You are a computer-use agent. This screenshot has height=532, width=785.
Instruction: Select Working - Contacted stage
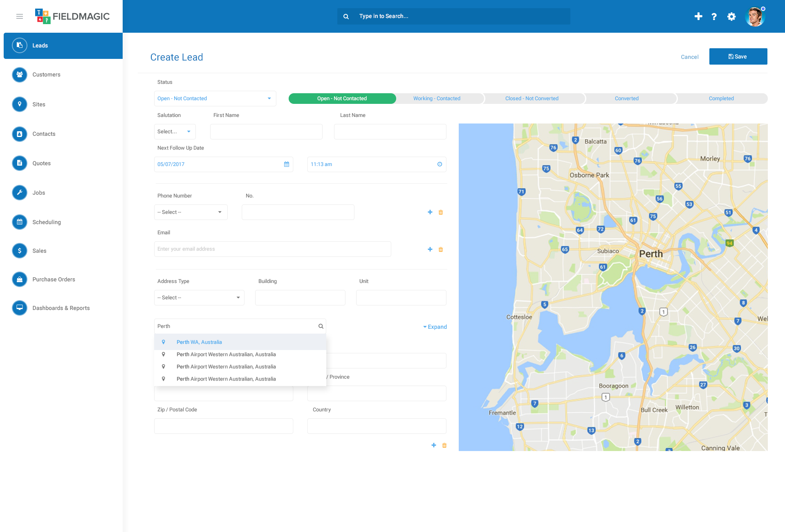point(437,99)
